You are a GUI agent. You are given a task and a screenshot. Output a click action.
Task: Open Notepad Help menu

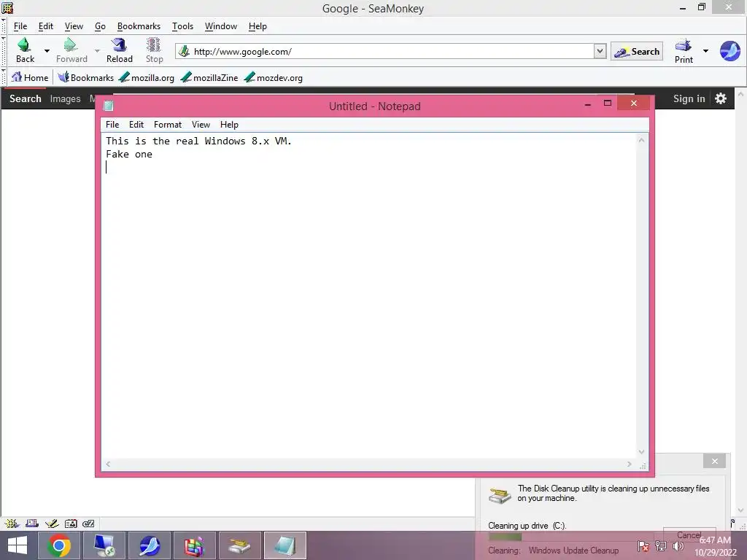pyautogui.click(x=229, y=124)
